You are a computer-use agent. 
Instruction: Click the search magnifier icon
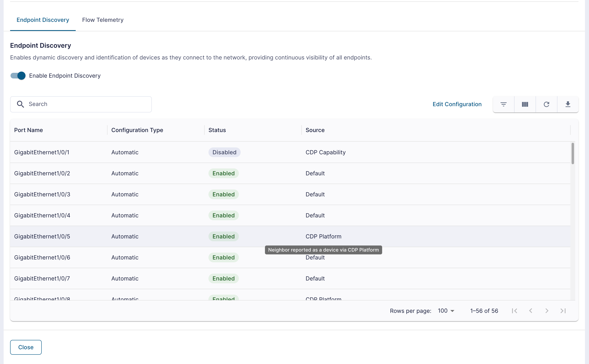point(20,104)
